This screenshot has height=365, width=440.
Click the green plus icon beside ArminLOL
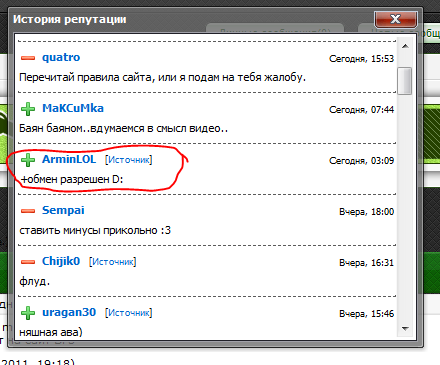click(28, 160)
